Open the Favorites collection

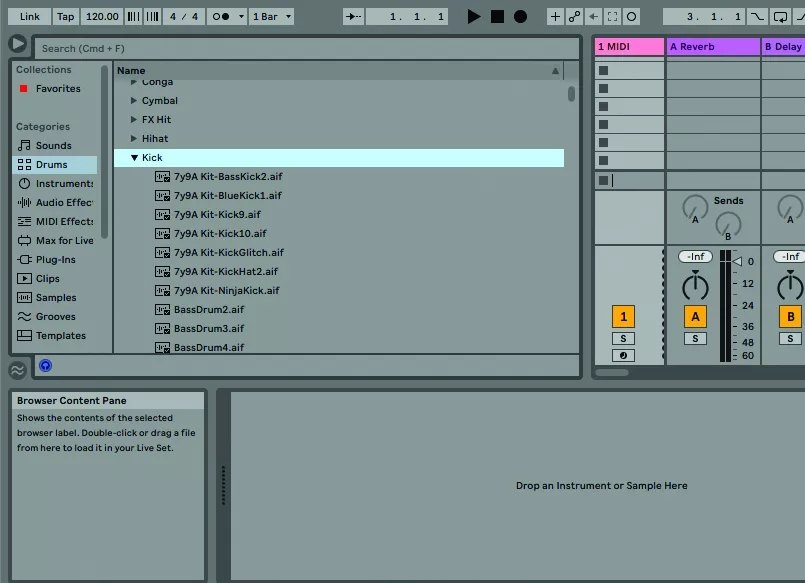58,89
